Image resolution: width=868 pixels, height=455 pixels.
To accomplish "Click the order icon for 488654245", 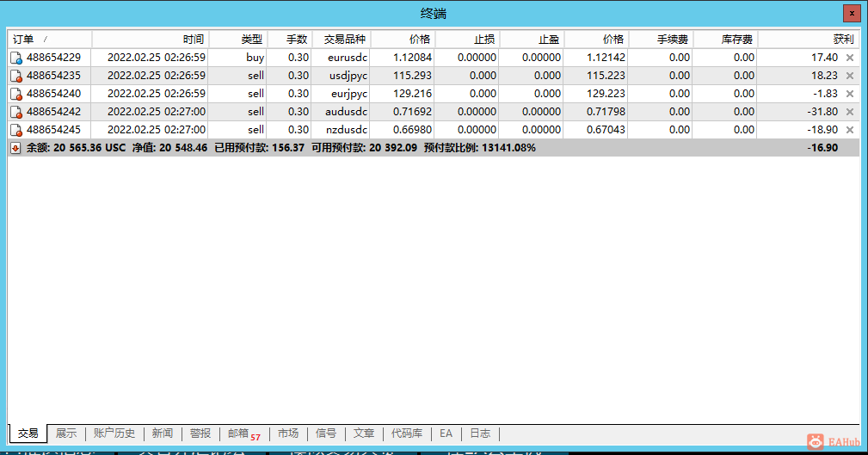I will 16,130.
